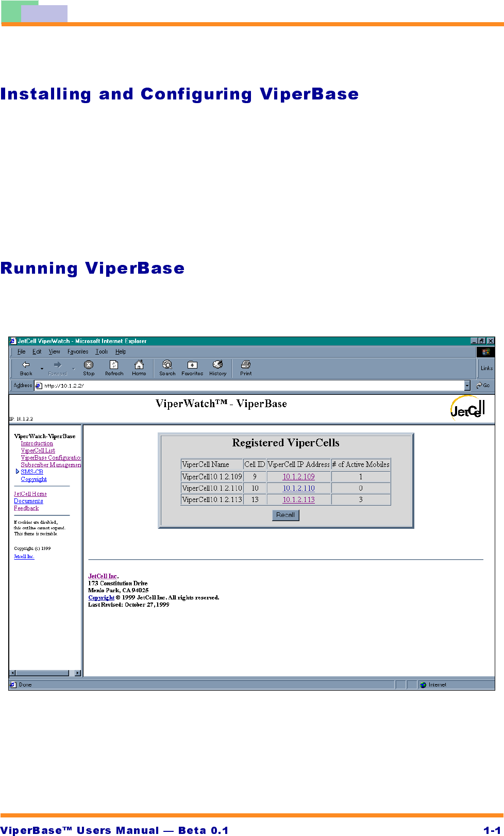The width and height of the screenshot is (504, 836).
Task: Expand the Links toolbar
Action: (486, 368)
